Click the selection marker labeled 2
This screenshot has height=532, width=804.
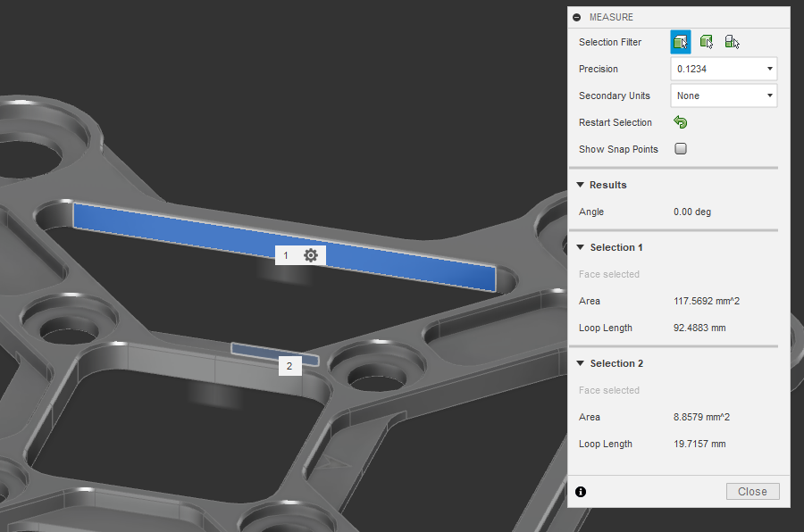[290, 365]
